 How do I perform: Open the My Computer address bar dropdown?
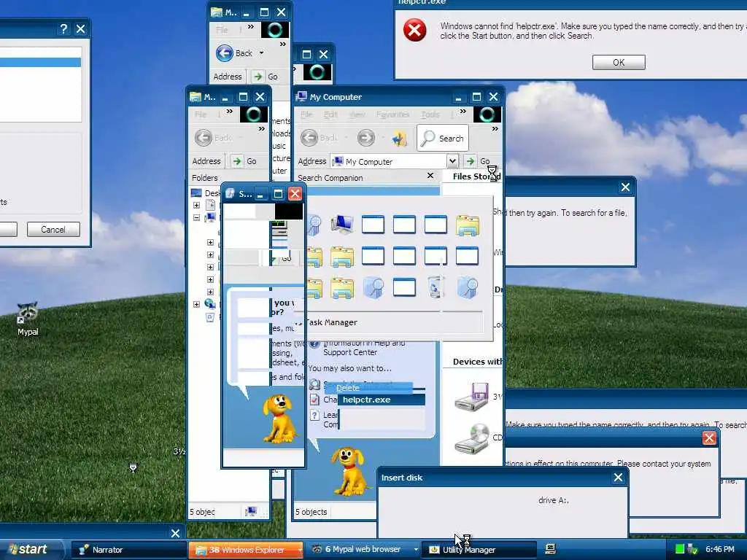(x=452, y=161)
